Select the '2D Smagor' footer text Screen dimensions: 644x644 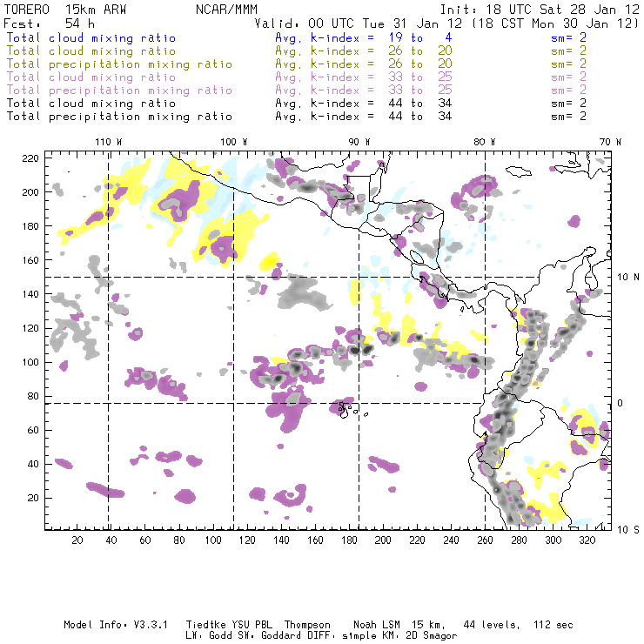click(432, 636)
